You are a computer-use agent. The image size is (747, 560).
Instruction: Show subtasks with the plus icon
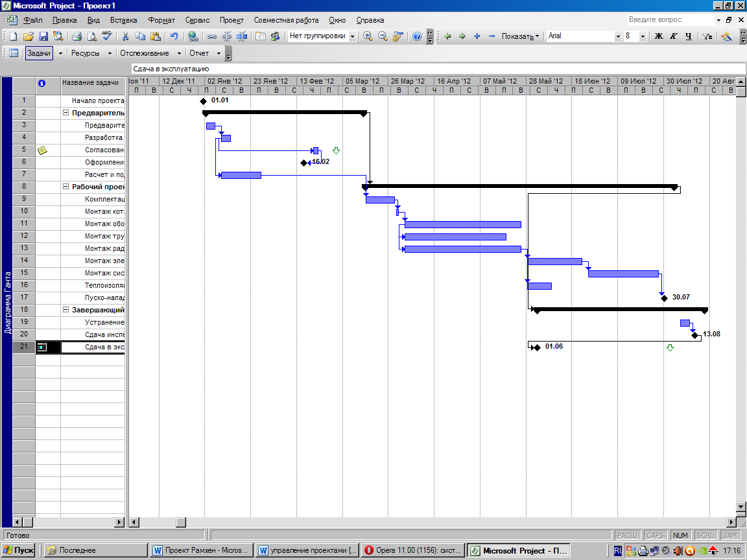[x=477, y=36]
